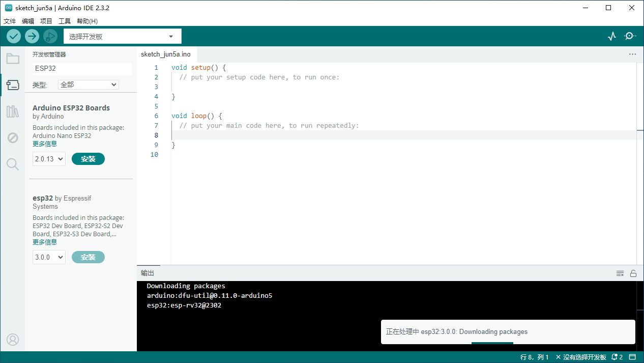The height and width of the screenshot is (363, 644).
Task: Click the Upload arrow button
Action: tap(32, 36)
